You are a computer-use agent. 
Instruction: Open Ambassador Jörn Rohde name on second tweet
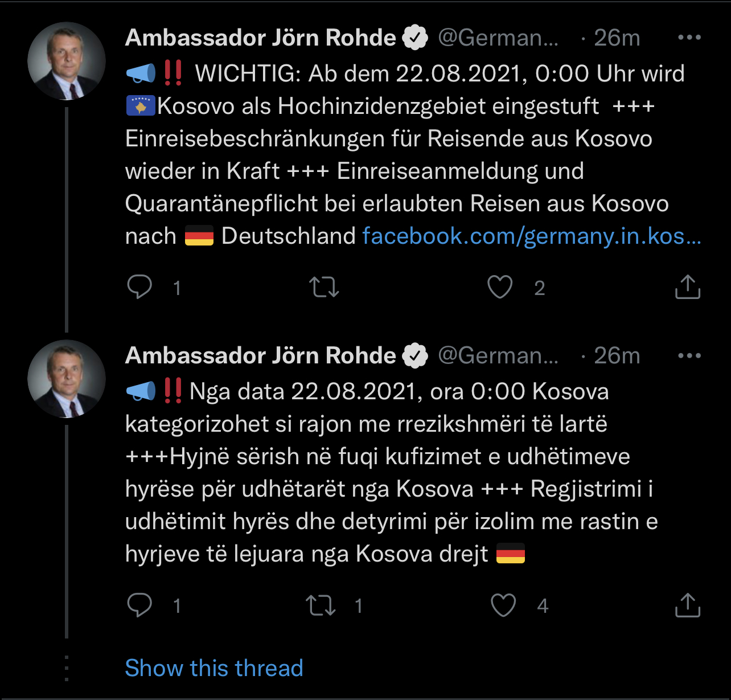(260, 356)
